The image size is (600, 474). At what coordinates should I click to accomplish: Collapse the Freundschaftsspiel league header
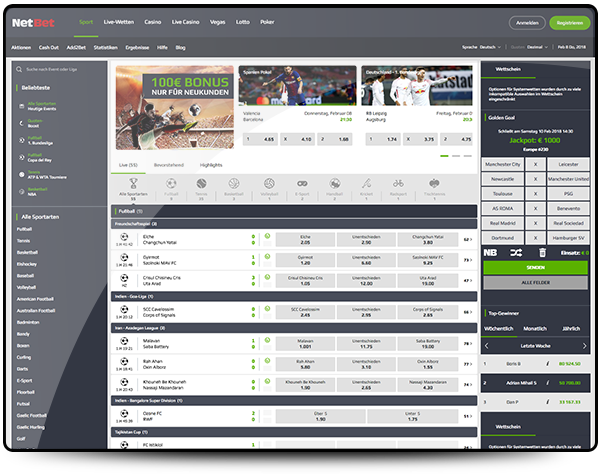(294, 224)
